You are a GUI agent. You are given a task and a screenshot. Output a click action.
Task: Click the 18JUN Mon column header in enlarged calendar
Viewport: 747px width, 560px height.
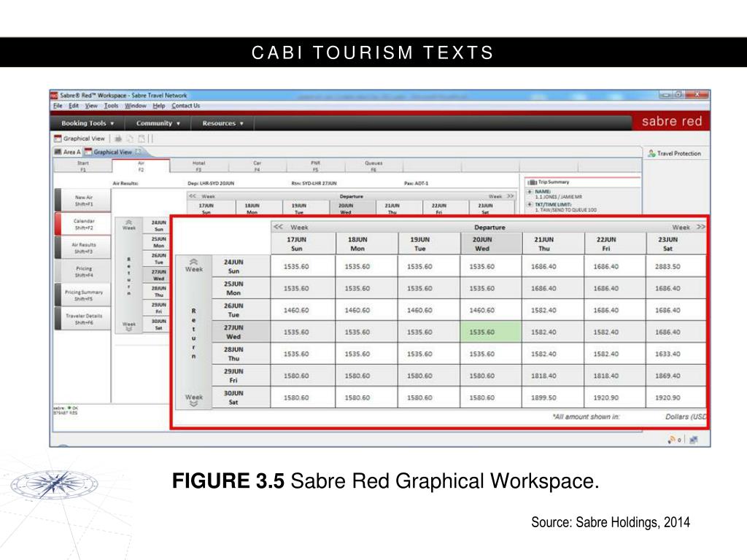pyautogui.click(x=366, y=244)
